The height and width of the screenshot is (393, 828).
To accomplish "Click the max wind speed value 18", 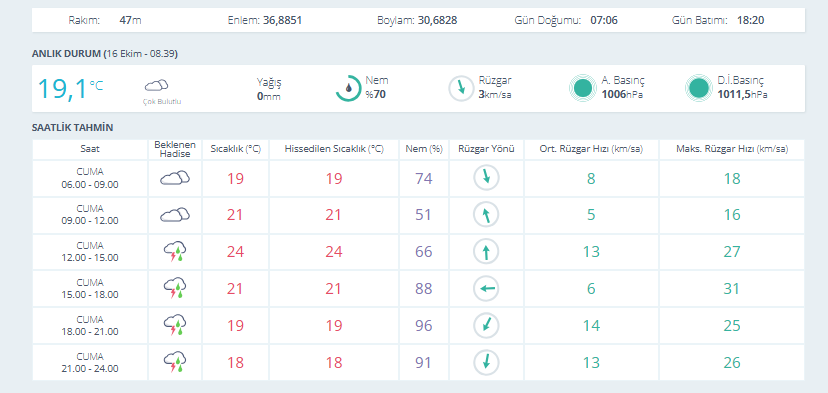I will click(x=732, y=179).
